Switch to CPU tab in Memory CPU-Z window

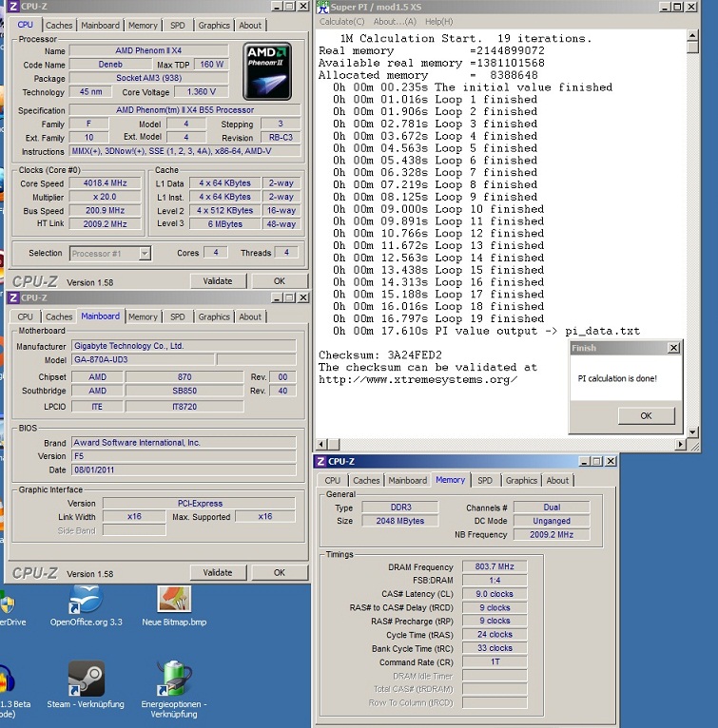333,481
